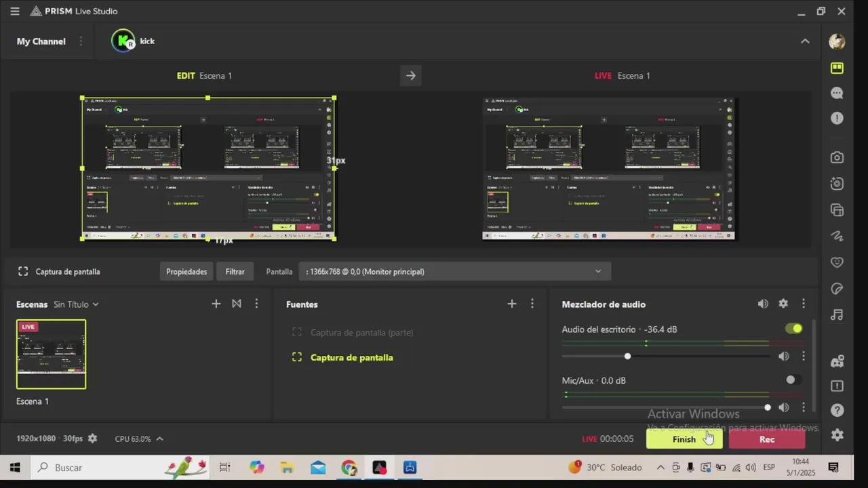Show hidden icons in Windows system tray
The image size is (868, 488).
pyautogui.click(x=660, y=467)
